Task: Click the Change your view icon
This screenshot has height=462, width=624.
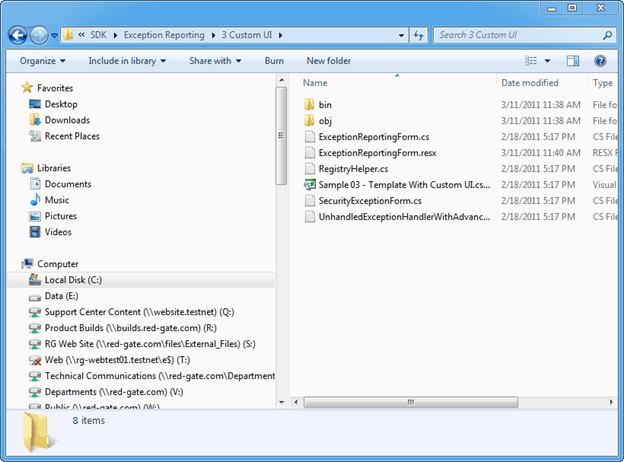Action: [531, 61]
